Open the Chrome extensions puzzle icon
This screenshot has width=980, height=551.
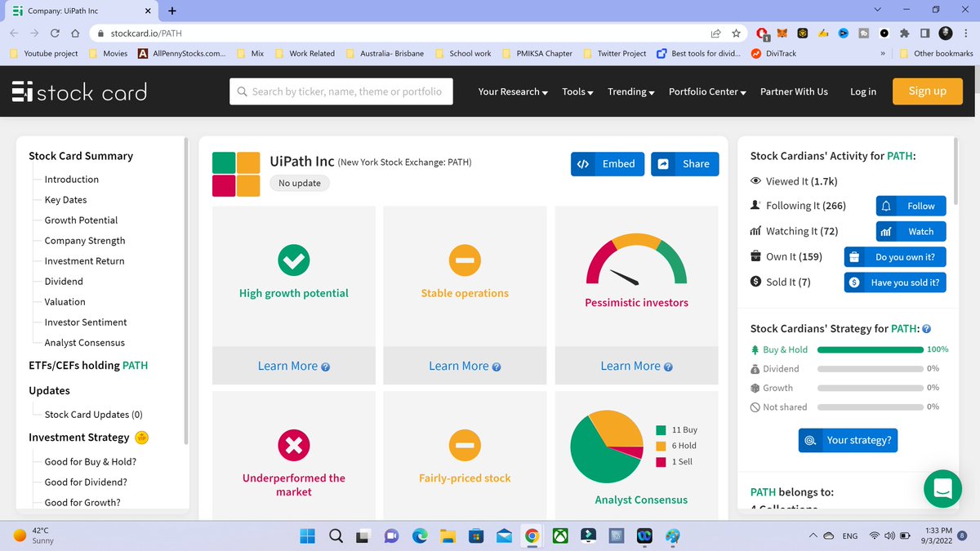[905, 33]
